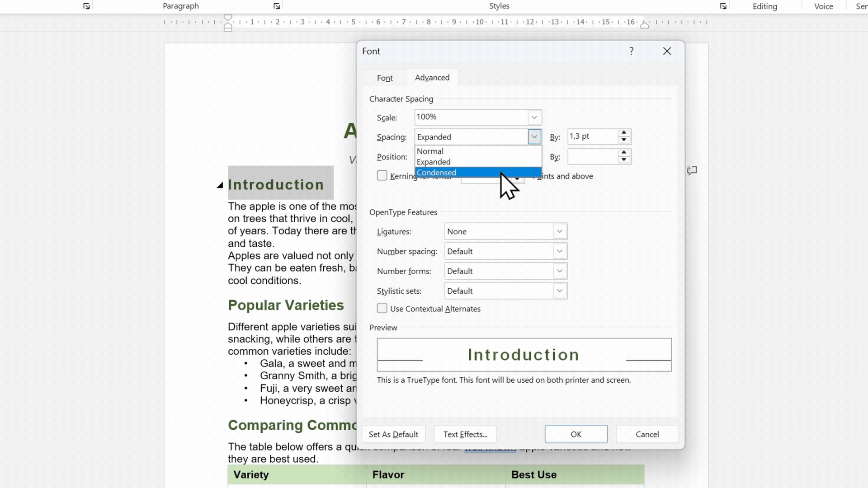The image size is (868, 488).
Task: Click the Variety table header cell
Action: click(297, 475)
